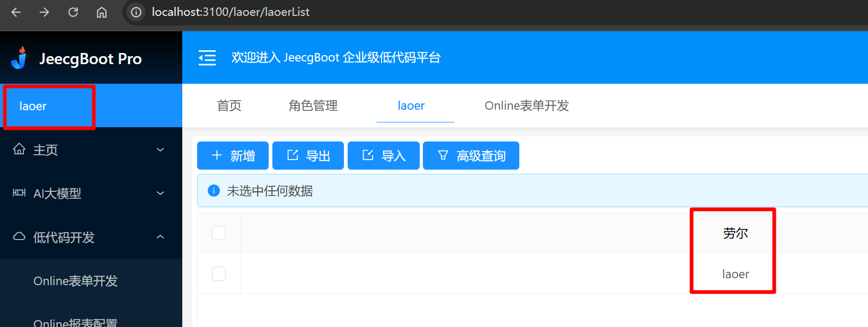Go back in browser history

[x=16, y=12]
